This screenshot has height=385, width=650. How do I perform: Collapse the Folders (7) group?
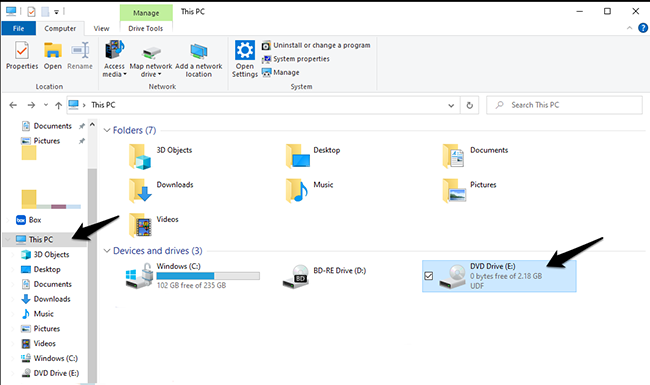(107, 131)
